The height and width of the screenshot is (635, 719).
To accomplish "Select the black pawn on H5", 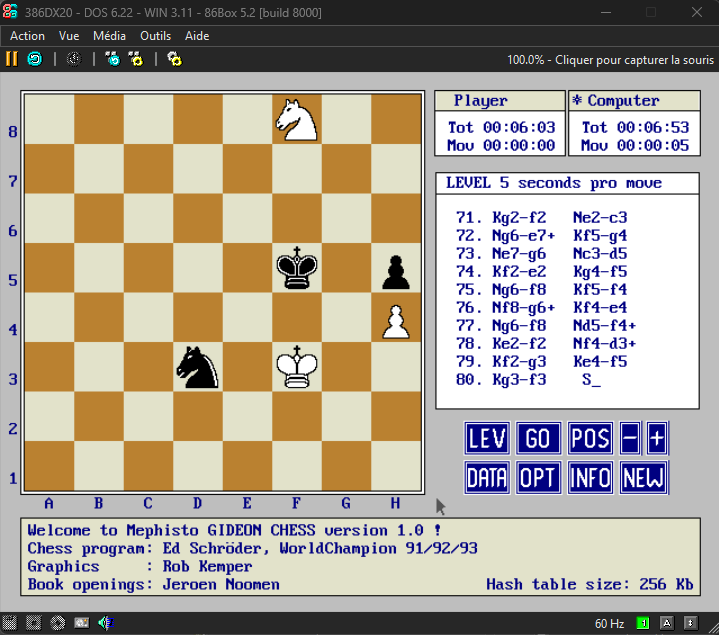I will 396,273.
